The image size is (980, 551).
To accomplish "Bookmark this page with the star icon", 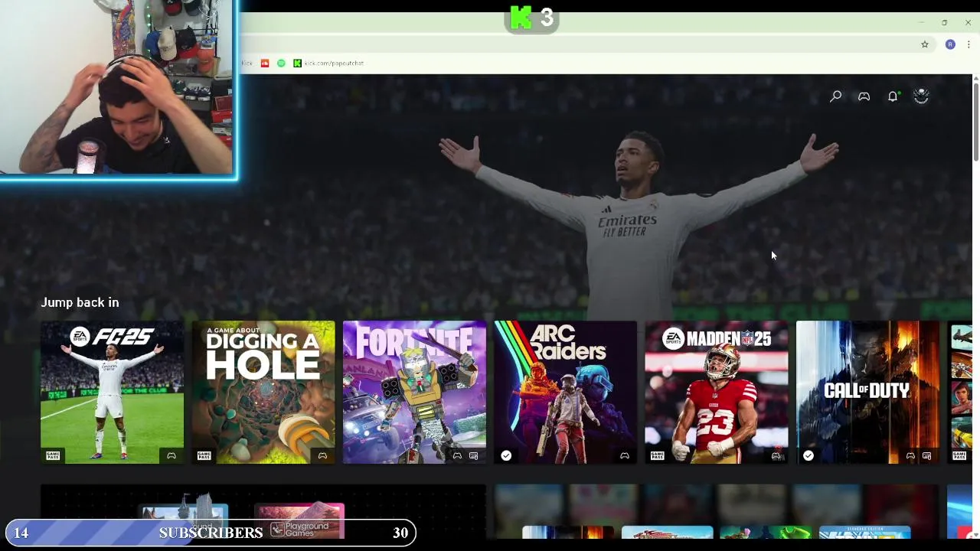I will click(x=925, y=44).
